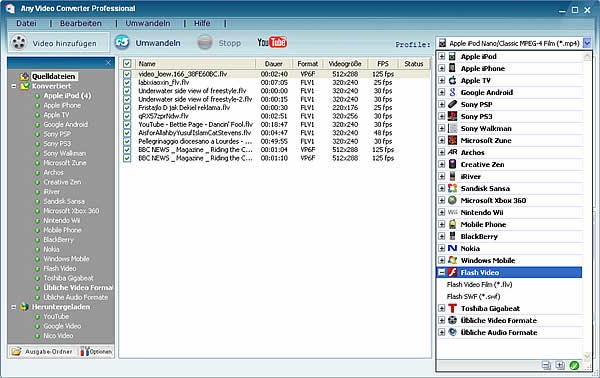600x378 pixels.
Task: Select the iRiver profile icon
Action: pyautogui.click(x=452, y=176)
